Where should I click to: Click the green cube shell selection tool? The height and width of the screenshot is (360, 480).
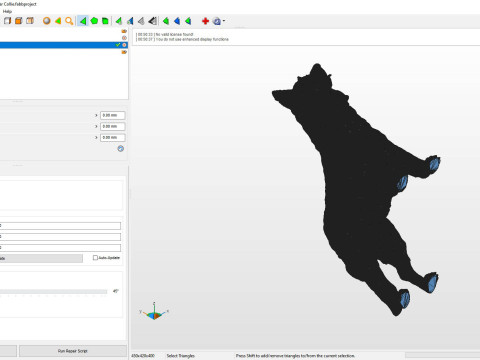(x=105, y=21)
